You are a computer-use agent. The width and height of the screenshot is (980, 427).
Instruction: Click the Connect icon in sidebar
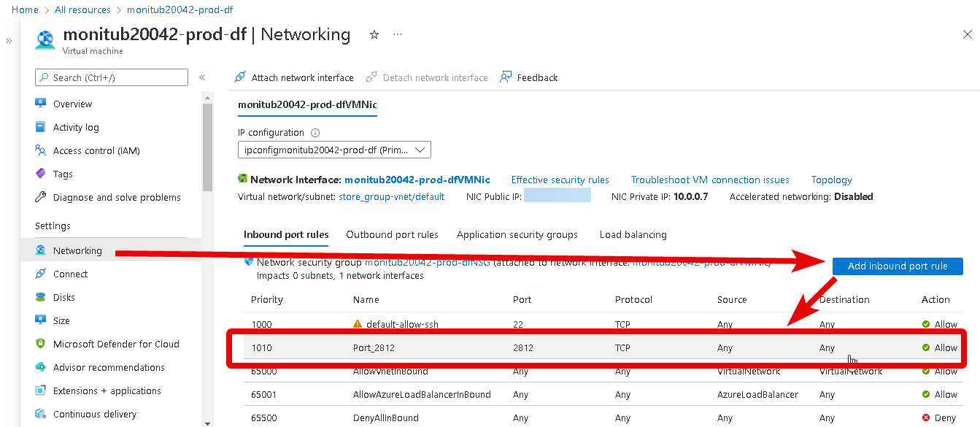[41, 274]
